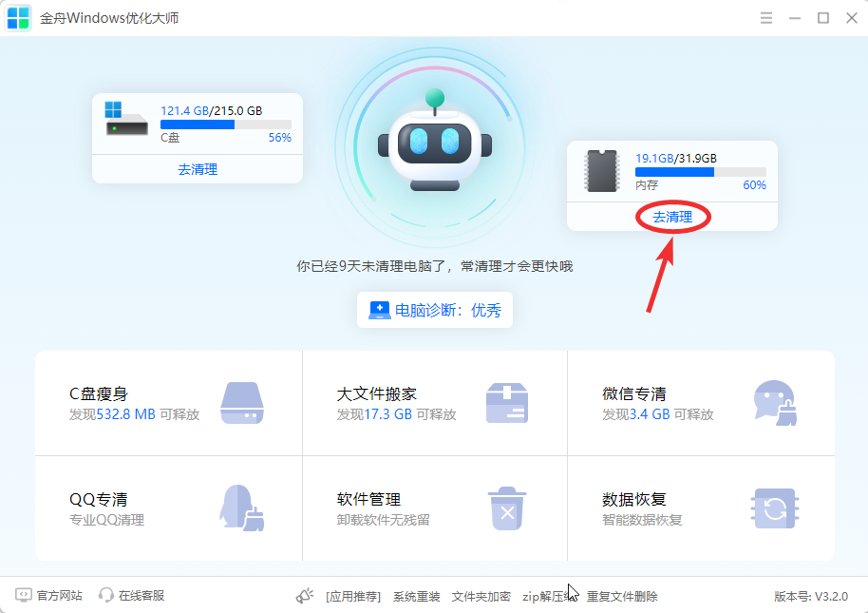This screenshot has height=613, width=868.
Task: Click the QQ专清 penguin icon
Action: 242,508
